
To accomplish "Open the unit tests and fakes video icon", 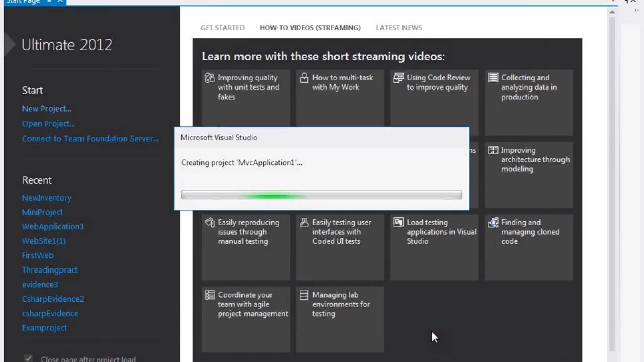I will click(x=210, y=78).
